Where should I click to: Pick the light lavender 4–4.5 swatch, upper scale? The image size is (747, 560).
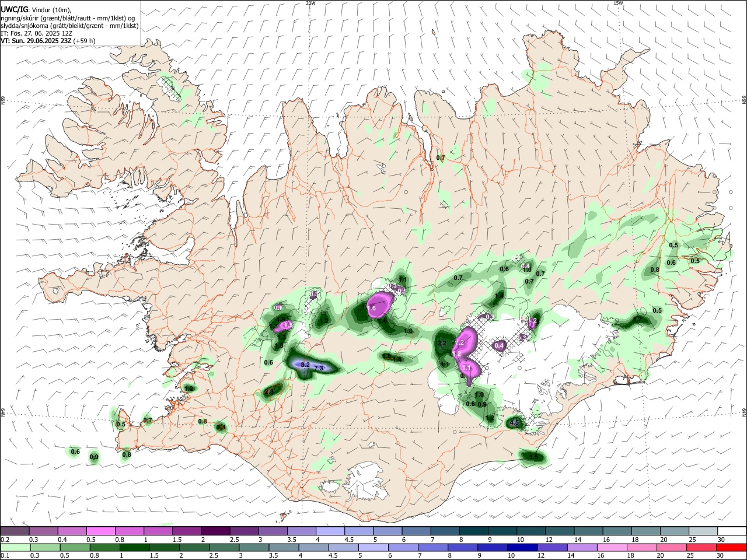(330, 531)
